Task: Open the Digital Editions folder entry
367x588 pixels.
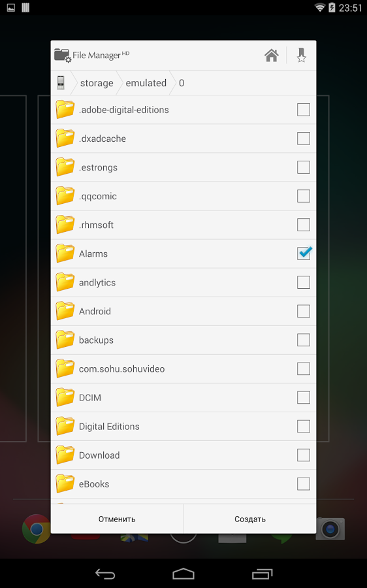Action: (x=183, y=427)
